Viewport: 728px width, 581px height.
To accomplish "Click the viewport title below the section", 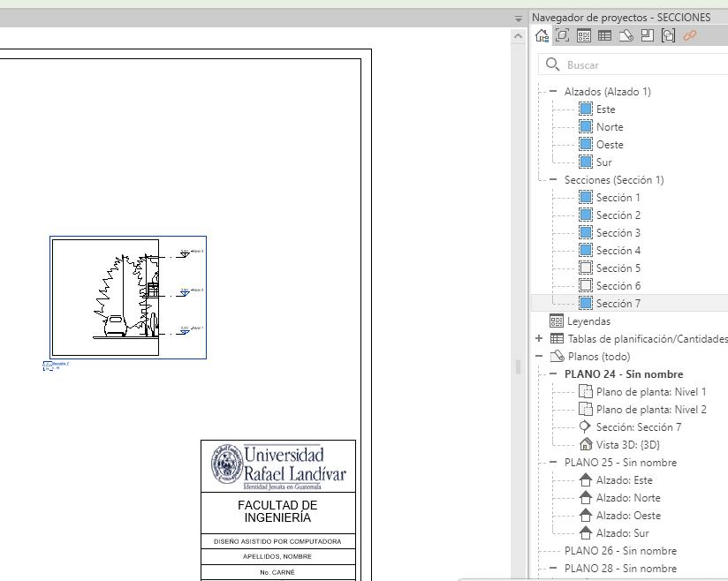I will click(56, 366).
